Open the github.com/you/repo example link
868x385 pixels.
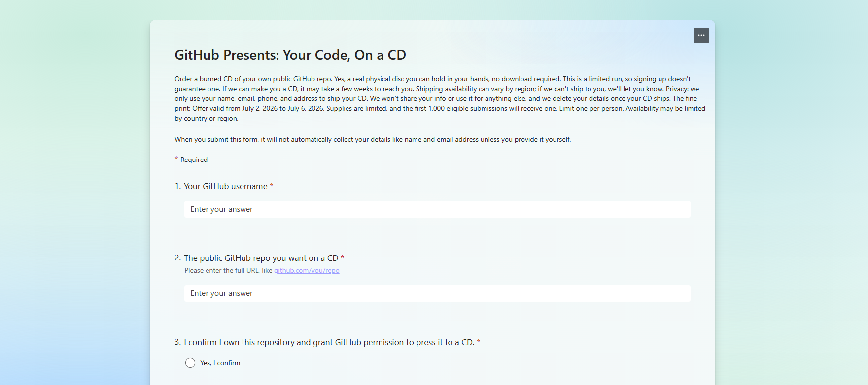[x=307, y=270]
